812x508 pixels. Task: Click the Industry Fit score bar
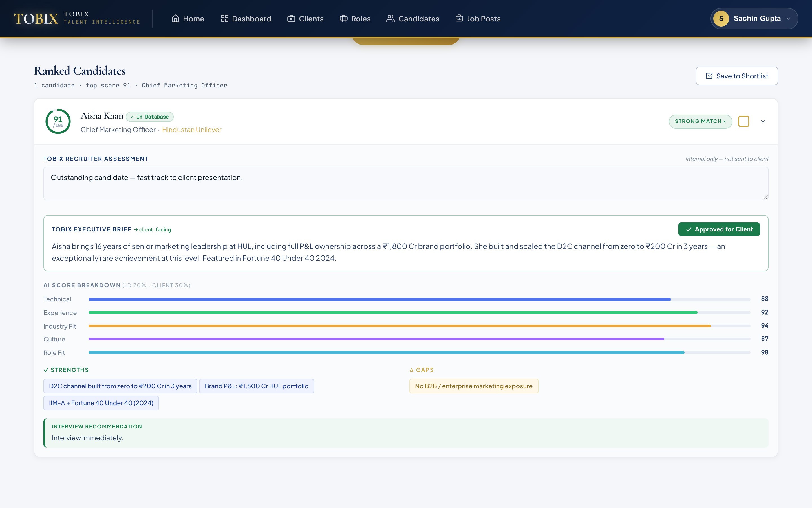(420, 326)
